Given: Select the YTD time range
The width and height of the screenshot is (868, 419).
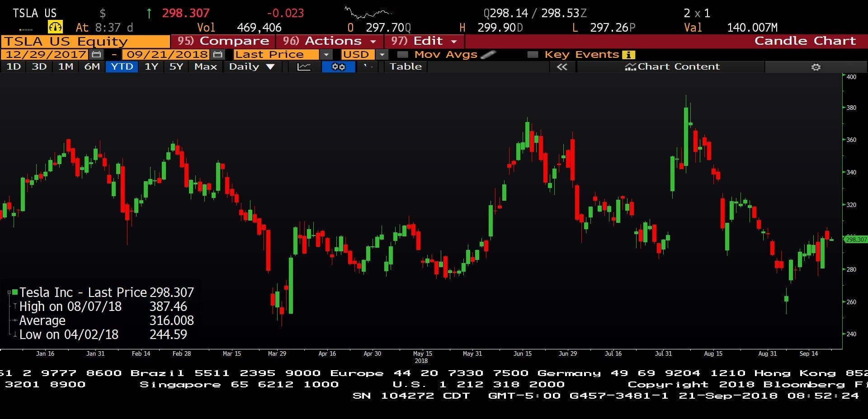Looking at the screenshot, I should click(122, 67).
